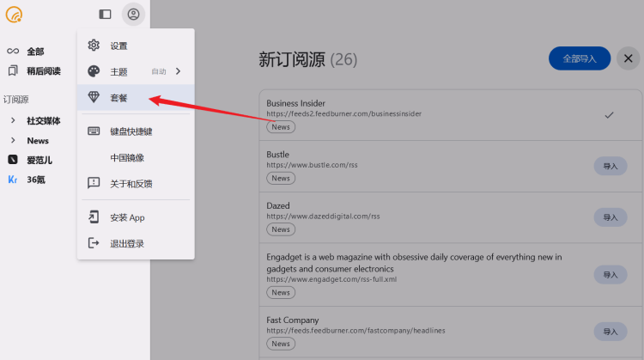Import the Engadget feed
644x360 pixels.
coord(611,275)
